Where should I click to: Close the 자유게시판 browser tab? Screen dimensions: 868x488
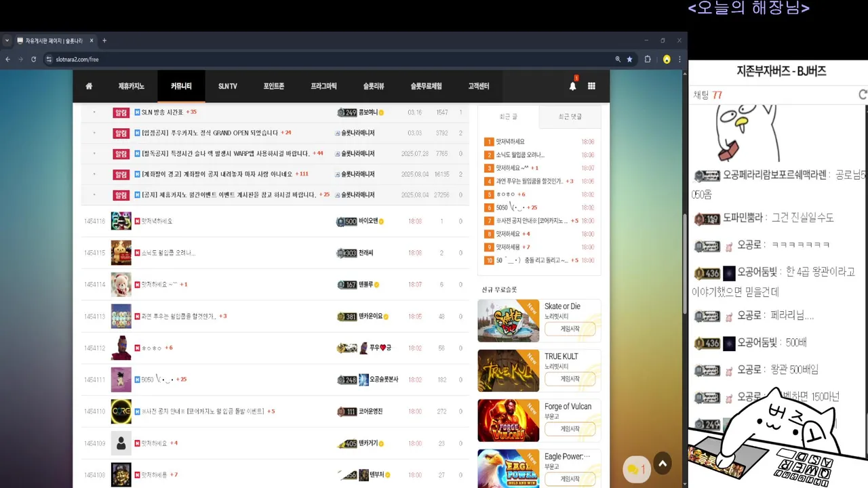92,41
